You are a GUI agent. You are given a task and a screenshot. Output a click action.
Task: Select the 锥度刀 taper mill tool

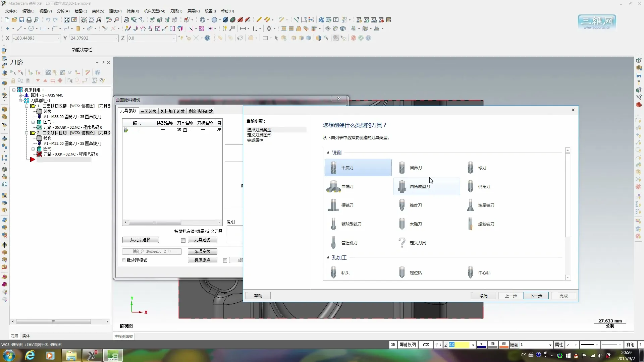(x=415, y=205)
